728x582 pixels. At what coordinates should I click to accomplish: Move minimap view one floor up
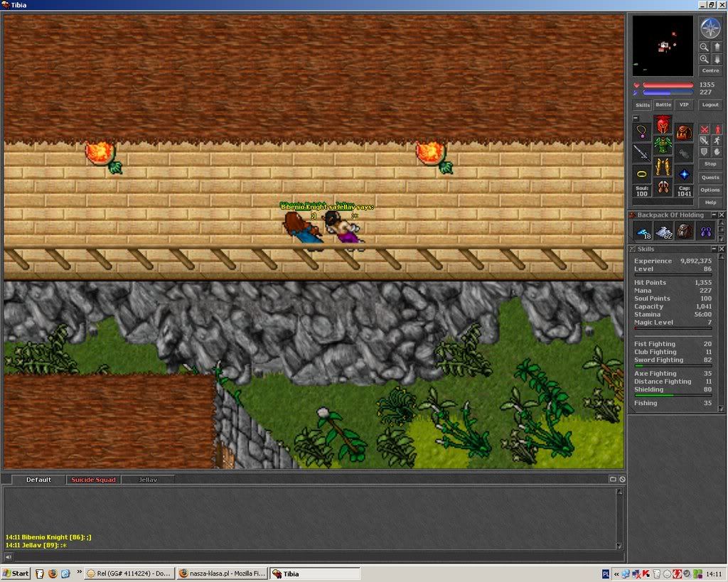coord(717,47)
